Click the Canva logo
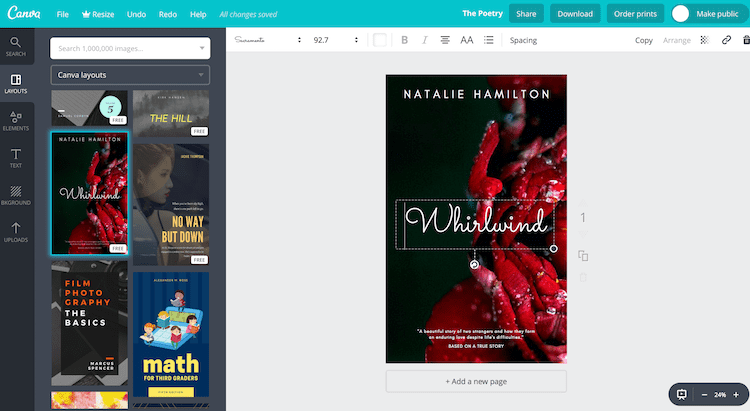This screenshot has width=750, height=411. coord(24,13)
